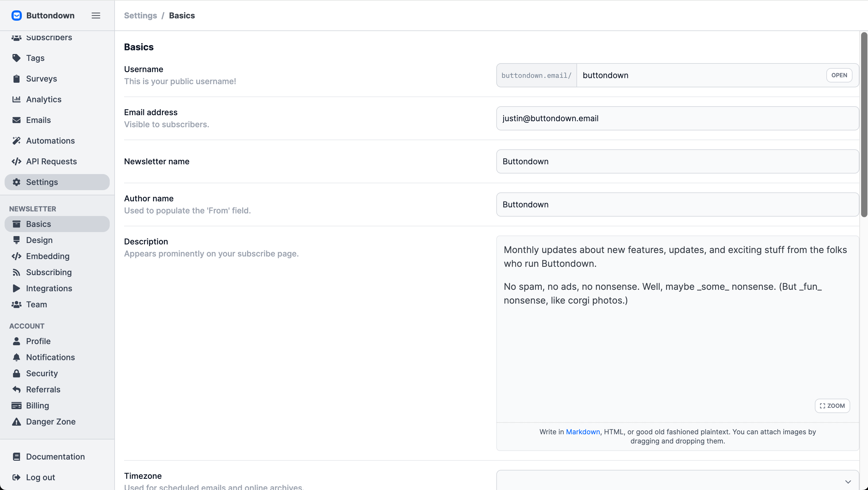Click the Embedding code brackets icon
Viewport: 868px width, 490px height.
(x=16, y=256)
